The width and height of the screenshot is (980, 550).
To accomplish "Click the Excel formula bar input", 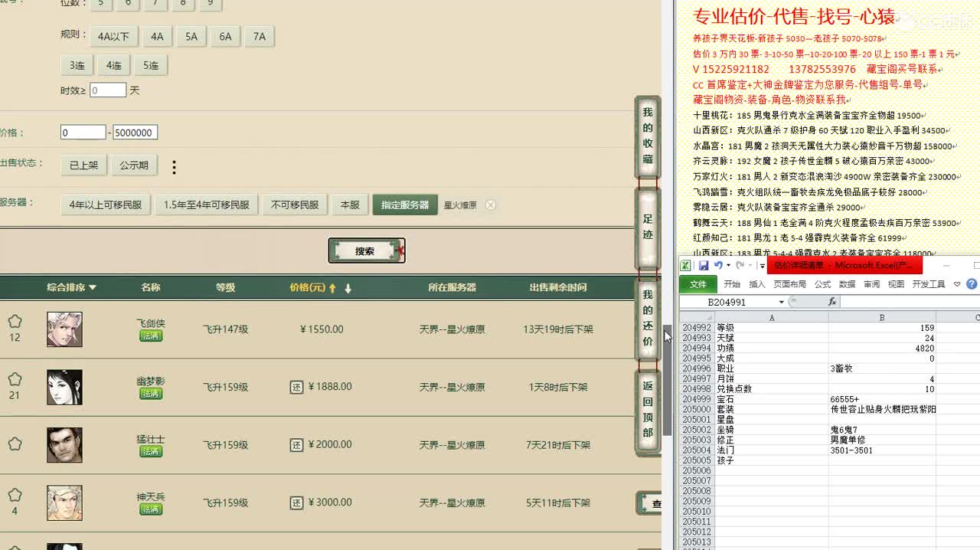I will [910, 302].
